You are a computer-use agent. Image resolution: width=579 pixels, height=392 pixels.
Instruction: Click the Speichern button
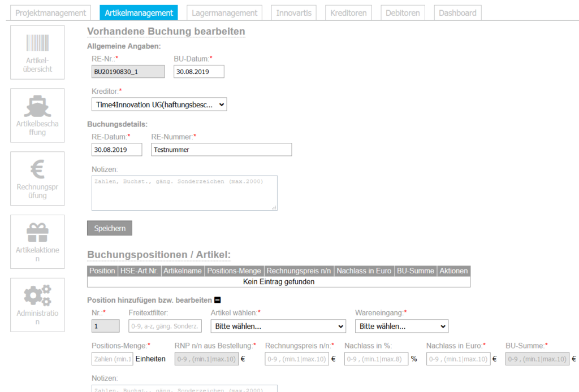[x=109, y=228]
